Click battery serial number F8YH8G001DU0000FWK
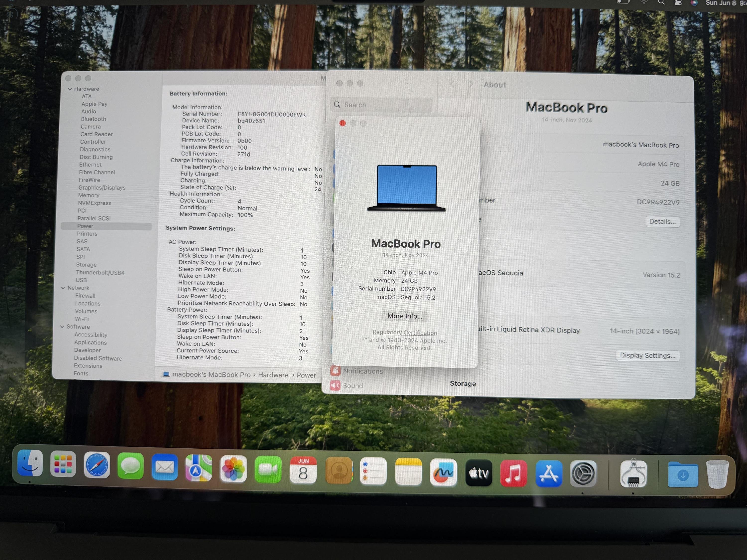The height and width of the screenshot is (560, 747). [x=271, y=115]
